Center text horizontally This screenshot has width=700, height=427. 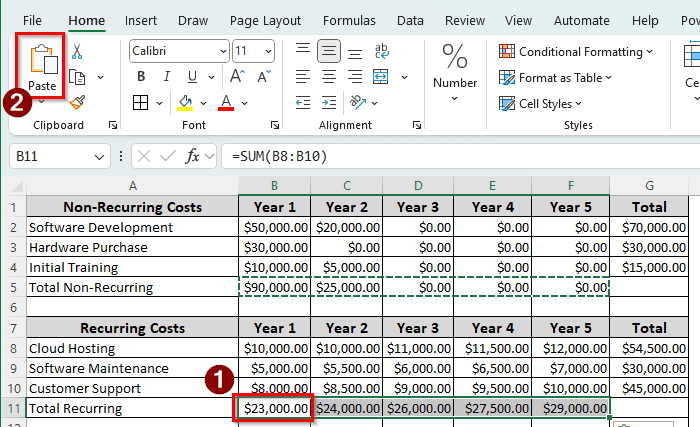[x=329, y=77]
